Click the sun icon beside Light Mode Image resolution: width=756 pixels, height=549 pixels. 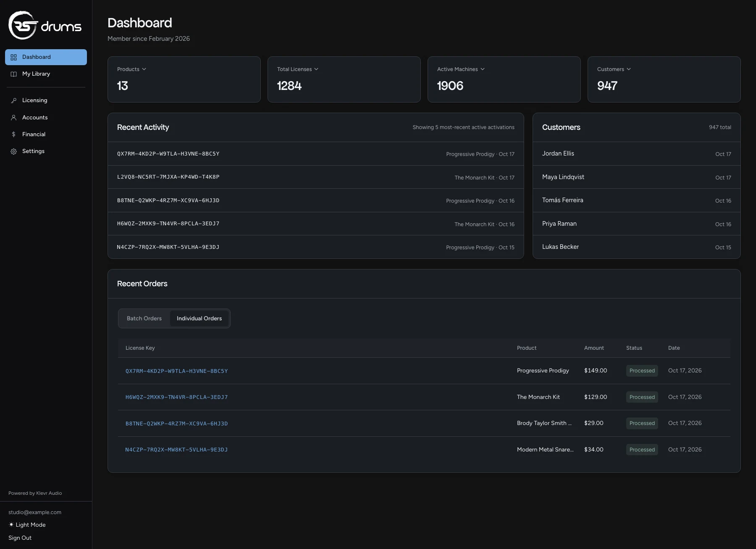11,525
